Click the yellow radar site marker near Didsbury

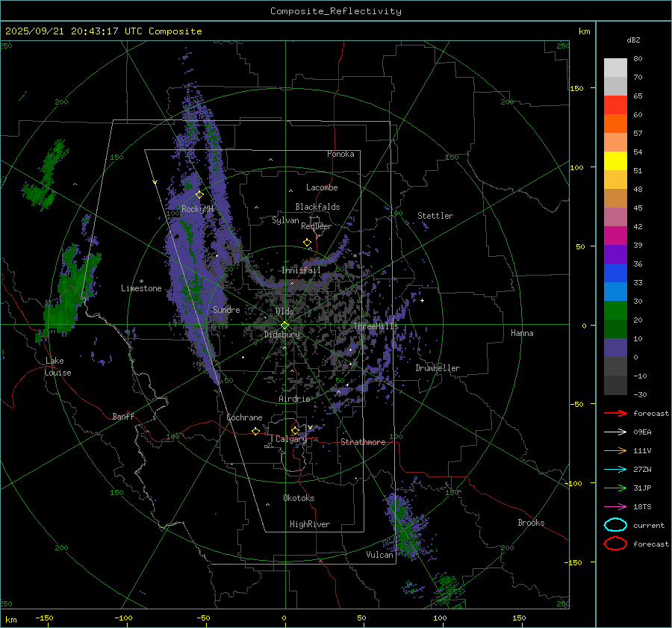[x=284, y=325]
